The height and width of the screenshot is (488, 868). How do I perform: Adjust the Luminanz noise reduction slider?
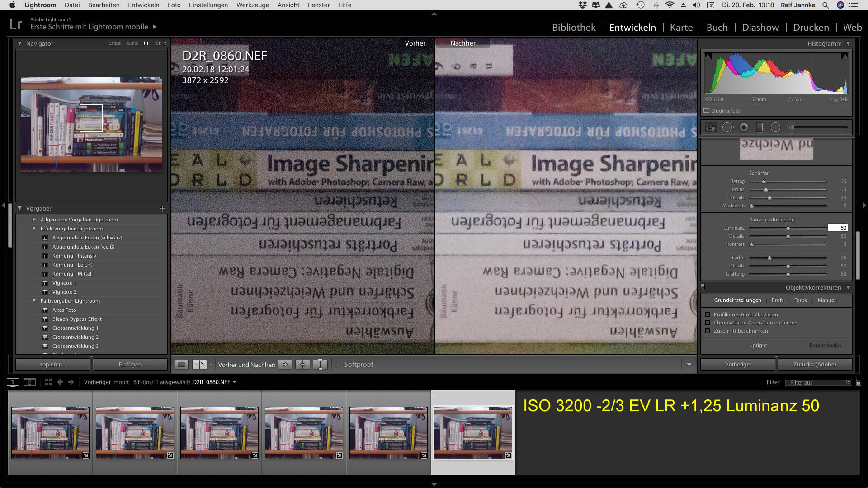coord(788,228)
